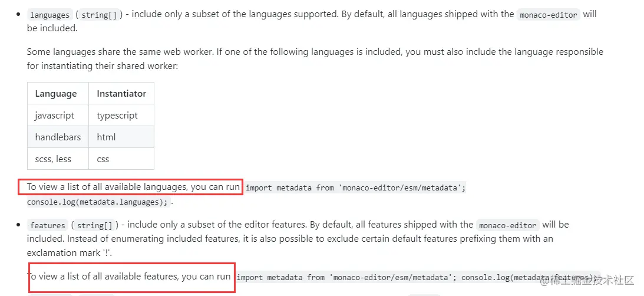
Task: Select the 'Instantiator' table column header
Action: 121,93
